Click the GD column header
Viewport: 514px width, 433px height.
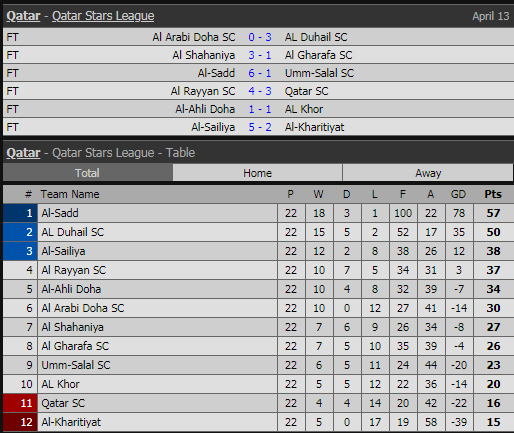point(458,194)
